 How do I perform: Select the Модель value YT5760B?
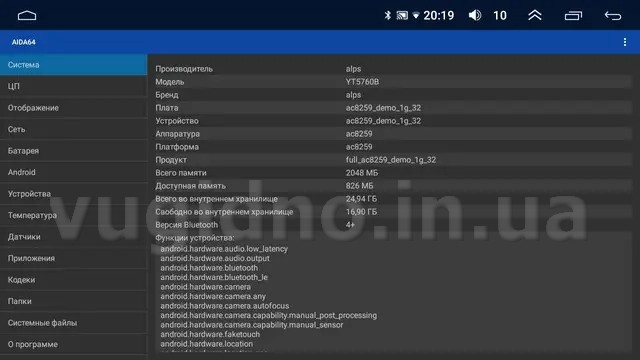point(362,82)
